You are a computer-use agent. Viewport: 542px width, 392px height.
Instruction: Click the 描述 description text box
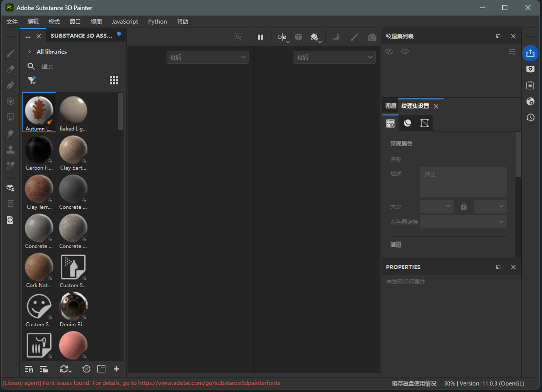click(463, 182)
